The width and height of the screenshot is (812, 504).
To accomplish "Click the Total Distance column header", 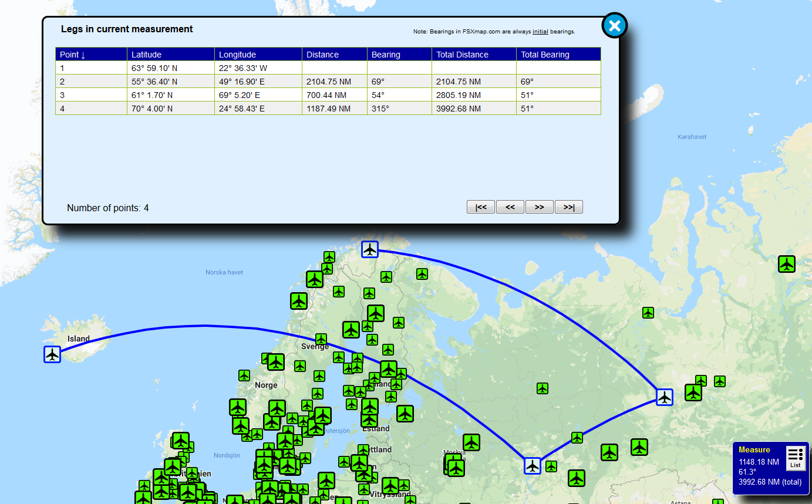I will click(462, 55).
